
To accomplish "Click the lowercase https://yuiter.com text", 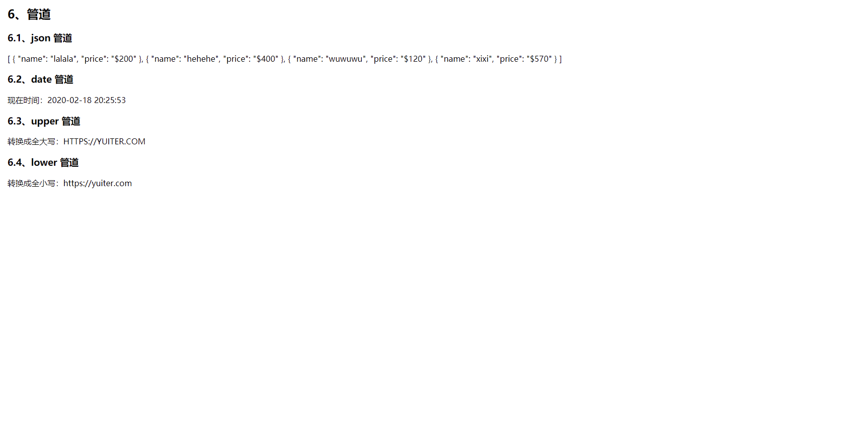I will [x=98, y=183].
